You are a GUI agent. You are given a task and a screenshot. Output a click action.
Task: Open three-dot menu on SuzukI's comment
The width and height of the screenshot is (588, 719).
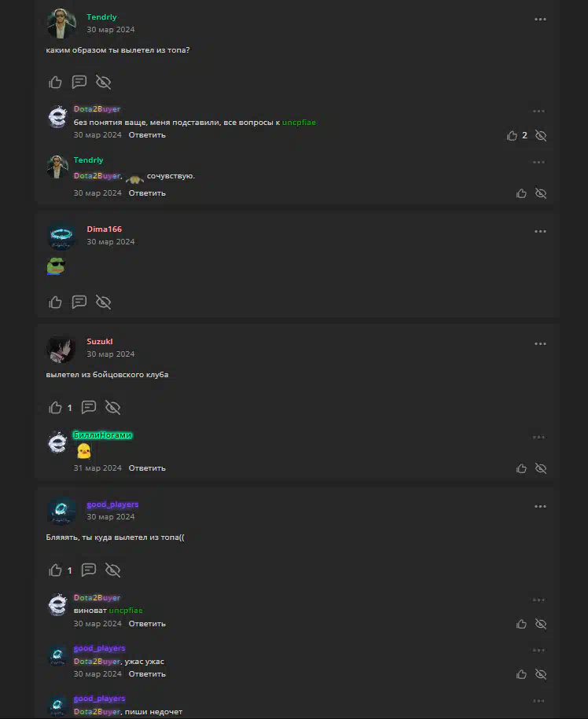pyautogui.click(x=540, y=344)
